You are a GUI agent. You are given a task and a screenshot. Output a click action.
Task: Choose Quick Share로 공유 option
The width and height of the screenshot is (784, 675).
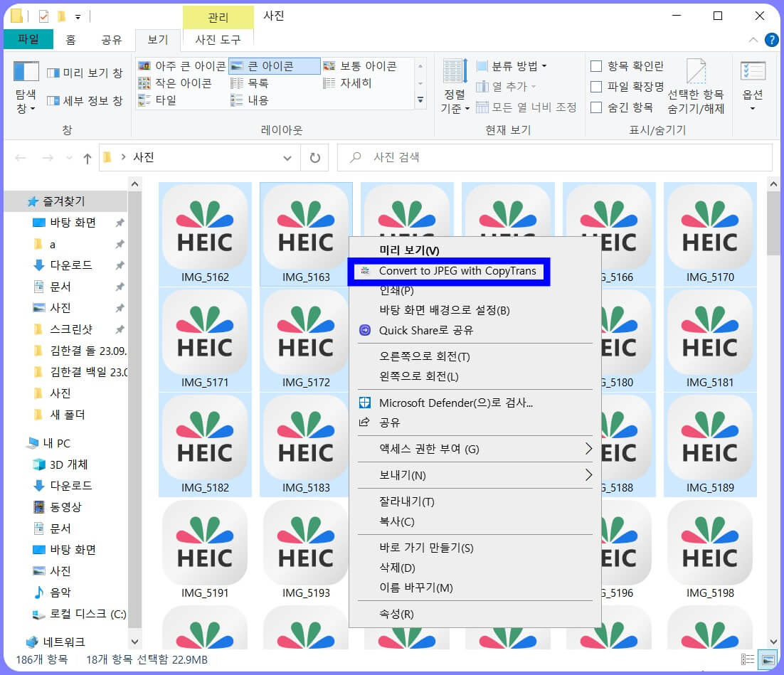(426, 331)
